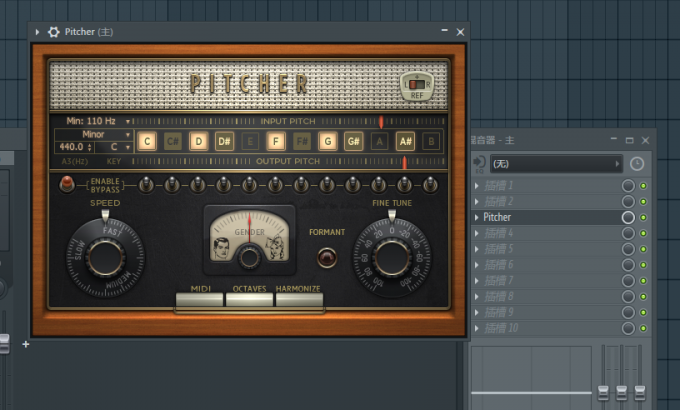The height and width of the screenshot is (410, 680).
Task: Flip the L/R REF channel switch
Action: [417, 84]
